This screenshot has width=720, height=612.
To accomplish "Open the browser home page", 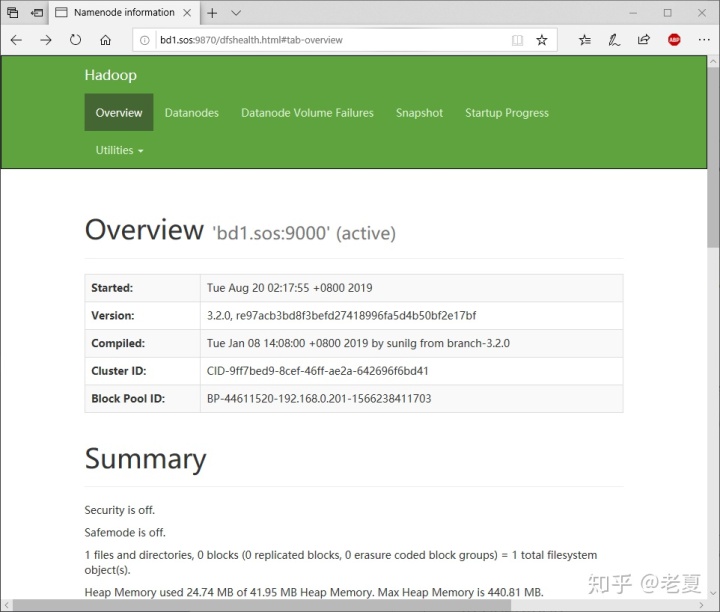I will click(x=105, y=40).
